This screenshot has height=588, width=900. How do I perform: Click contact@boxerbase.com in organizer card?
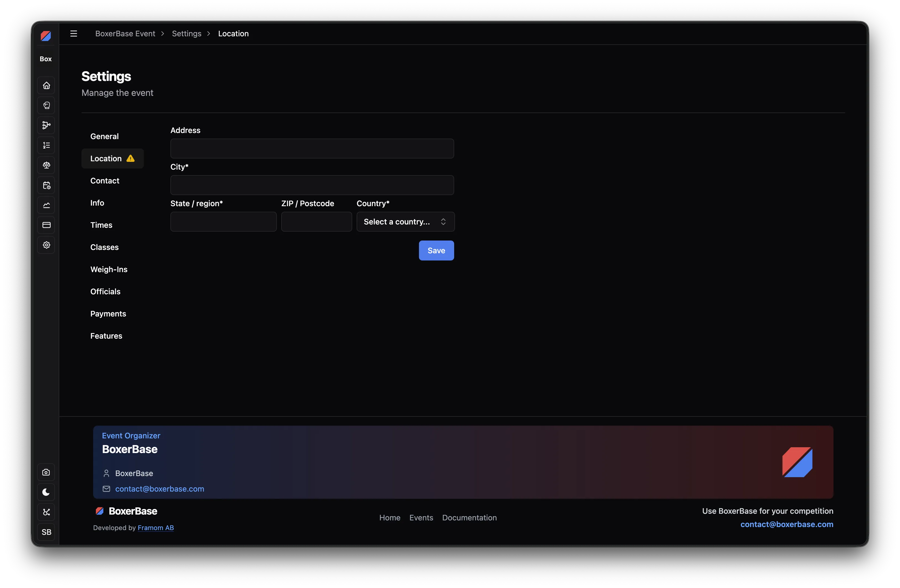coord(160,489)
